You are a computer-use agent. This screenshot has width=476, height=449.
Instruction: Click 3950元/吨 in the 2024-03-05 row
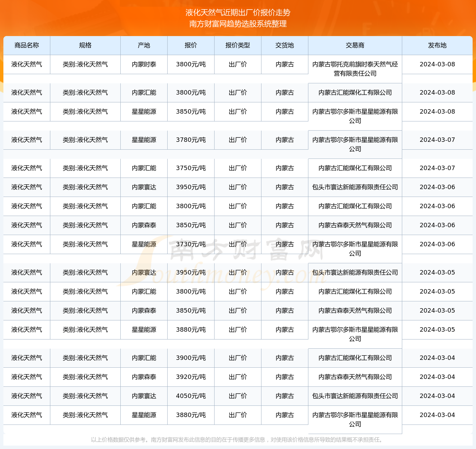pos(191,272)
